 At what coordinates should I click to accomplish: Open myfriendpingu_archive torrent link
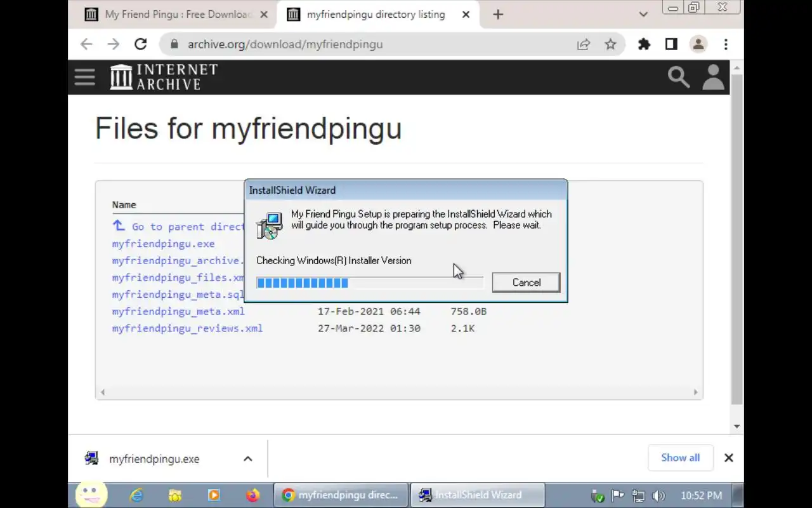point(178,261)
